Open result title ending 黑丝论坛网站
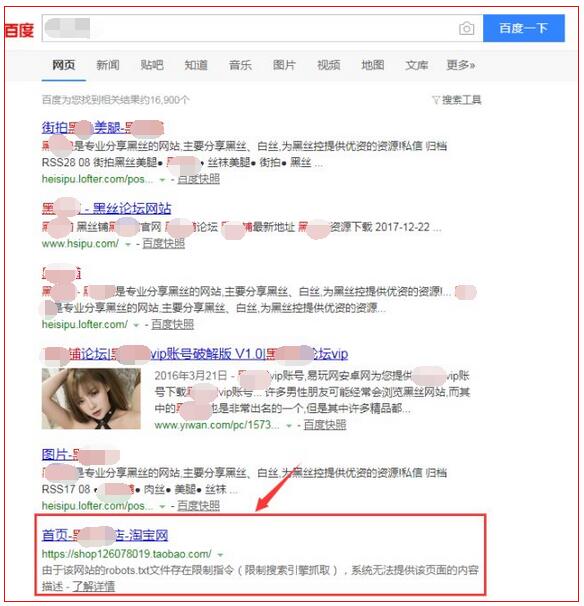 tap(106, 209)
